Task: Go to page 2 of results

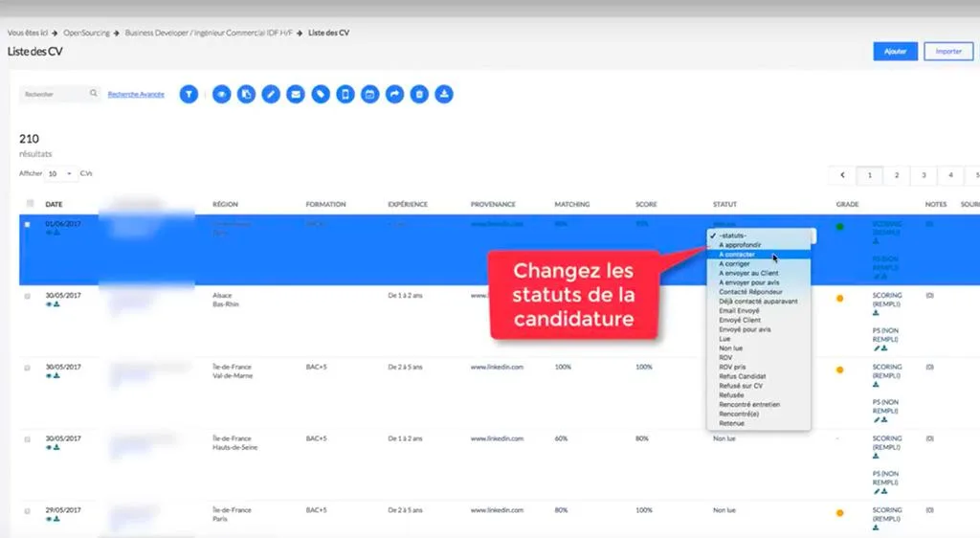Action: (896, 175)
